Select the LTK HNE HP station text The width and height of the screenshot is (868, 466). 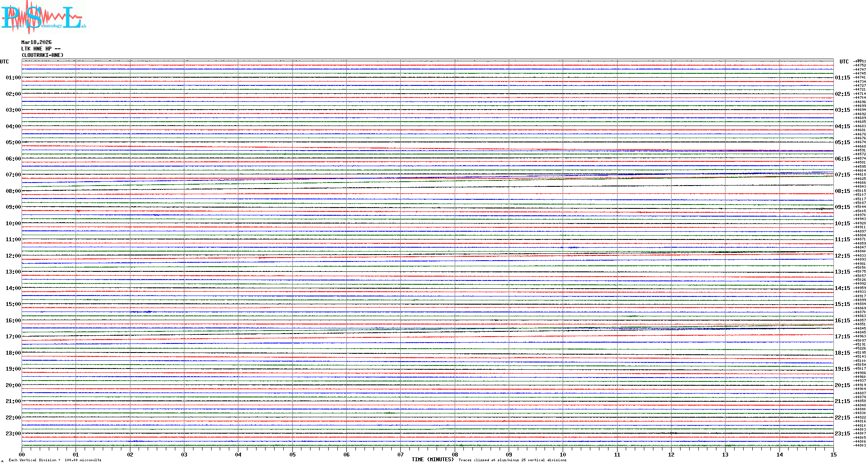coord(41,49)
